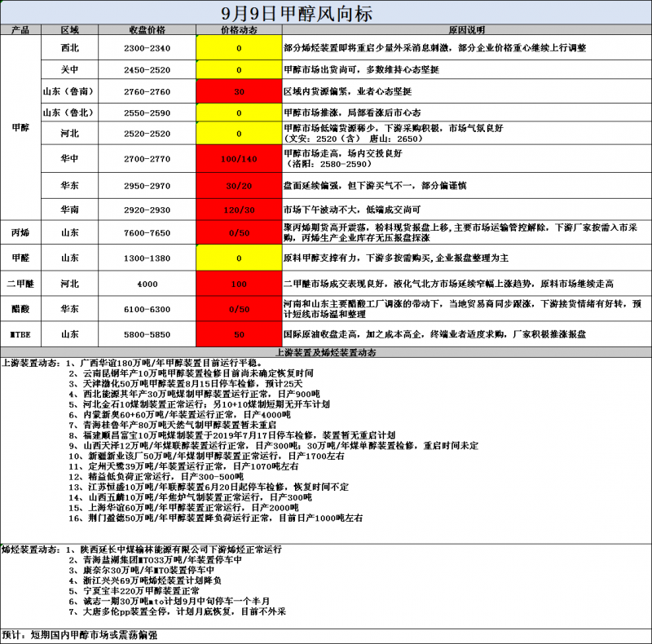This screenshot has width=652, height=644.
Task: Click price cell 2550-2590
Action: point(147,112)
